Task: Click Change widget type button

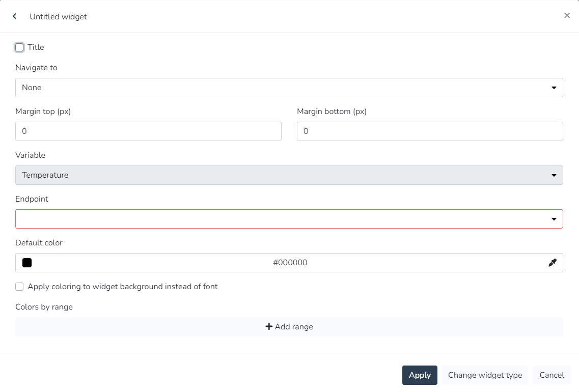Action: [485, 375]
